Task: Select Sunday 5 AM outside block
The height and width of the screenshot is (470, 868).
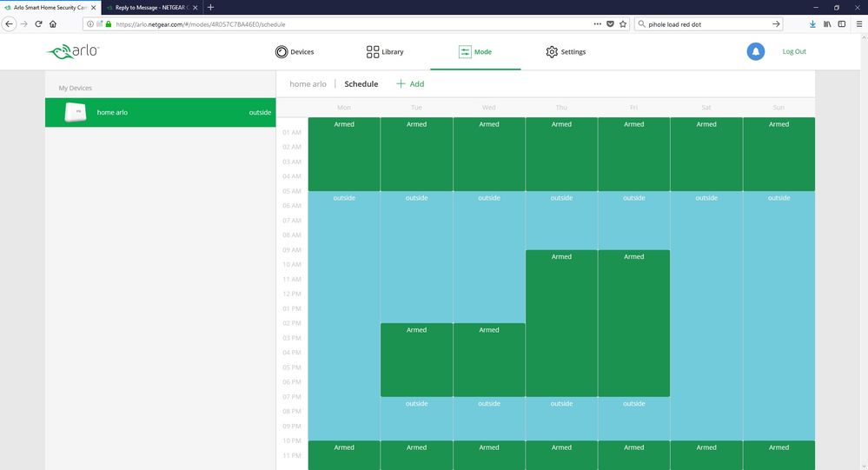Action: click(779, 316)
